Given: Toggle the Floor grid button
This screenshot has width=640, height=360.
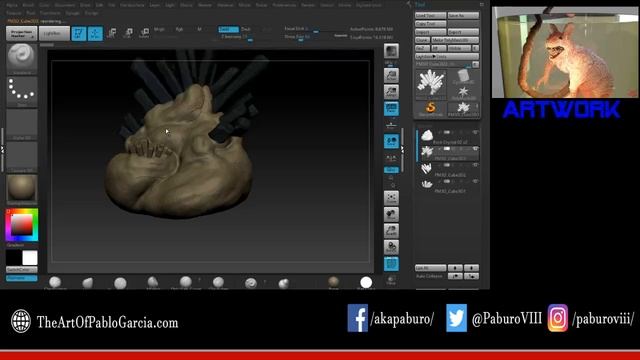Looking at the screenshot, I should point(391,125).
